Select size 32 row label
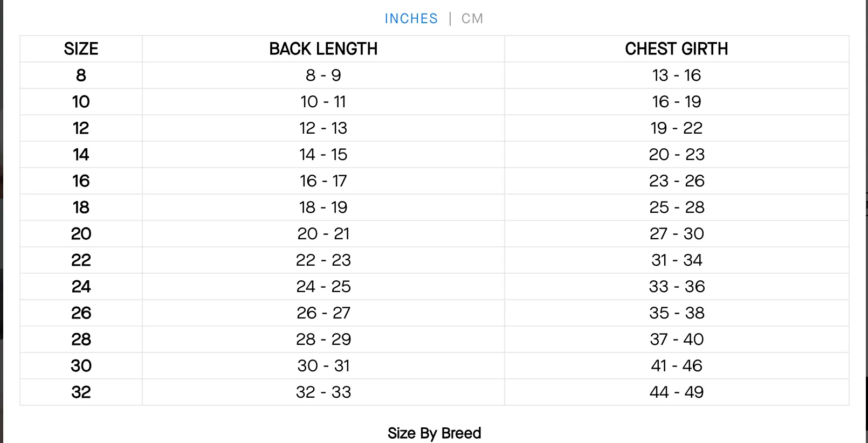The width and height of the screenshot is (868, 443). tap(81, 392)
